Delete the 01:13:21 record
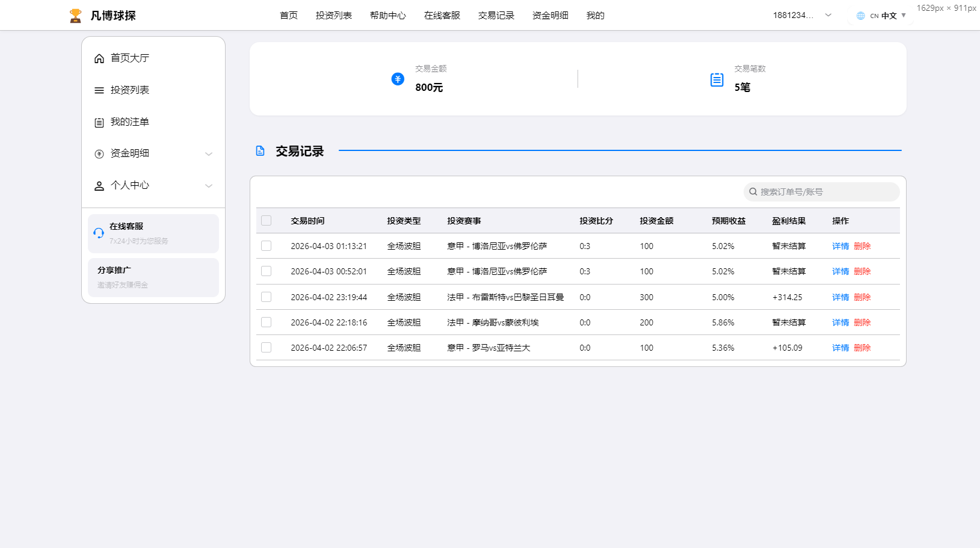The width and height of the screenshot is (980, 548). pyautogui.click(x=862, y=246)
